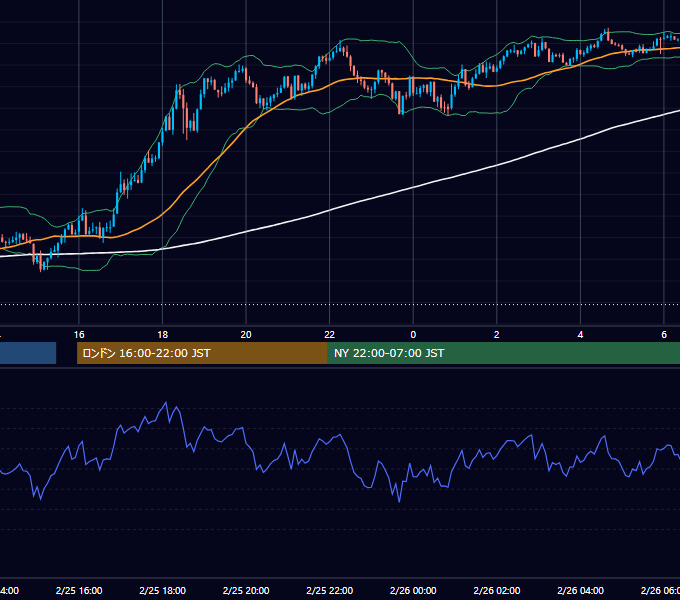The width and height of the screenshot is (680, 600).
Task: Click the '22' hour label on upper time axis
Action: (330, 335)
